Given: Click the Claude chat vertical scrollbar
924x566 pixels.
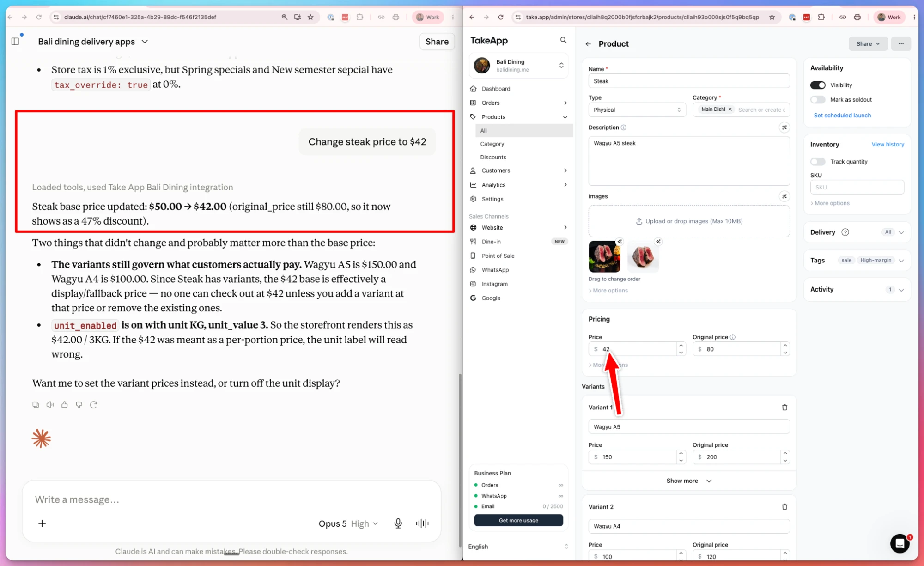Looking at the screenshot, I should (460, 459).
